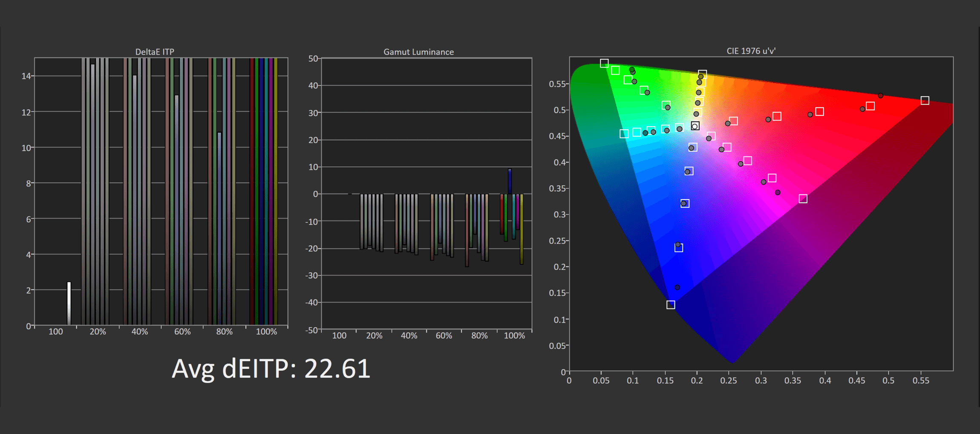The width and height of the screenshot is (980, 434).
Task: Click the DeltaE ITP chart title
Action: 155,52
